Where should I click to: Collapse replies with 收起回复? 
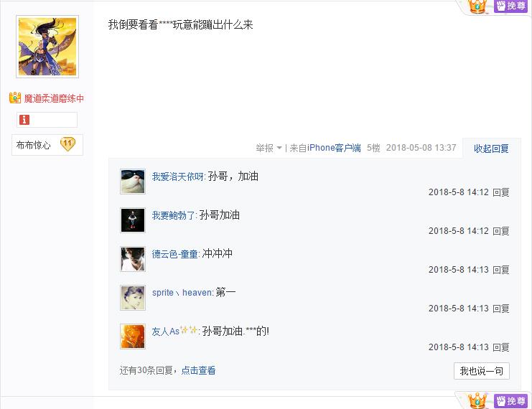tap(491, 149)
